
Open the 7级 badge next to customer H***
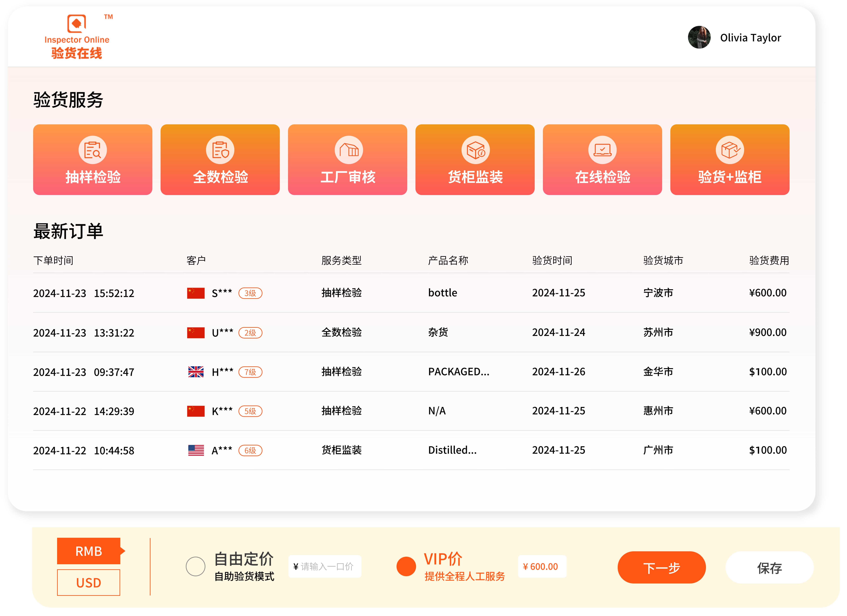[251, 372]
